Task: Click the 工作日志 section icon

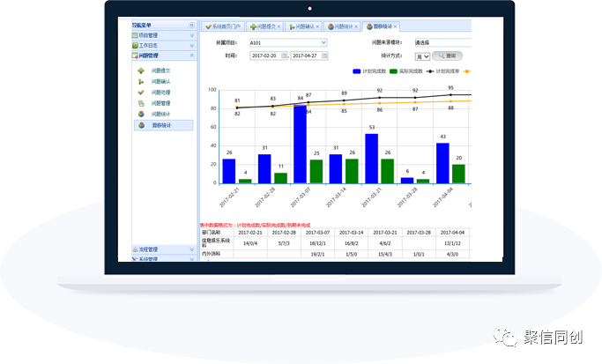Action: click(135, 45)
